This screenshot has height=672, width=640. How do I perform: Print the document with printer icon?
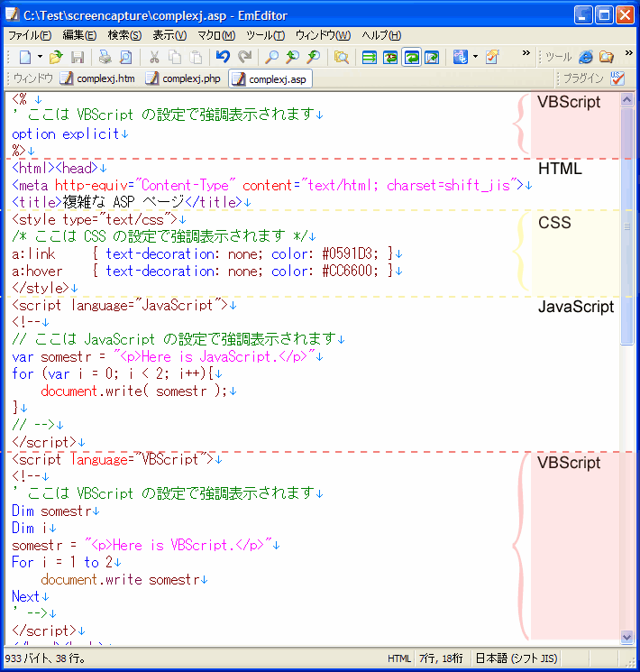point(105,57)
